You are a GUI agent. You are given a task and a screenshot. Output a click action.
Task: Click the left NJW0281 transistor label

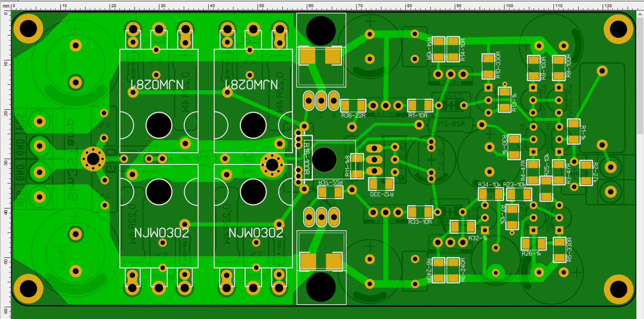point(158,84)
